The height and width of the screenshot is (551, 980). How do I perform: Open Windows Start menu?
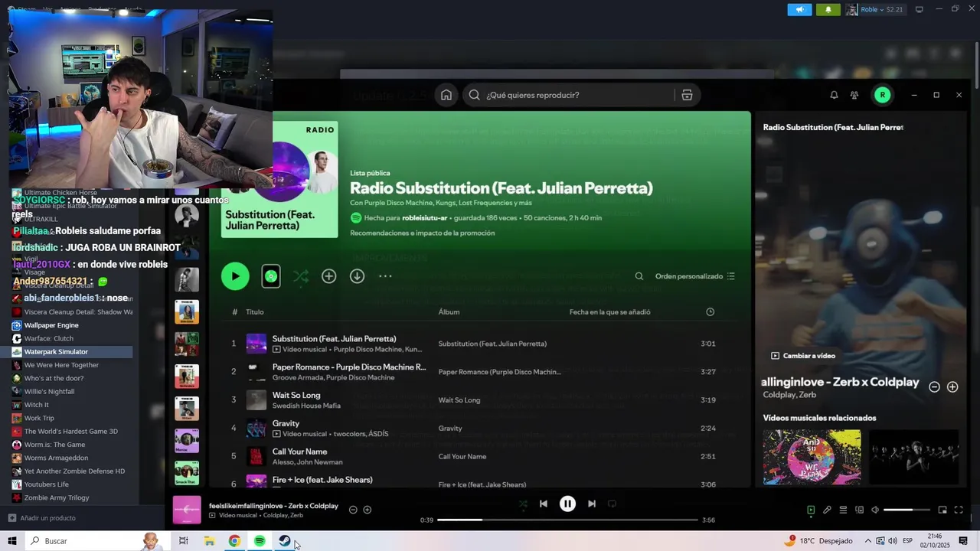12,541
